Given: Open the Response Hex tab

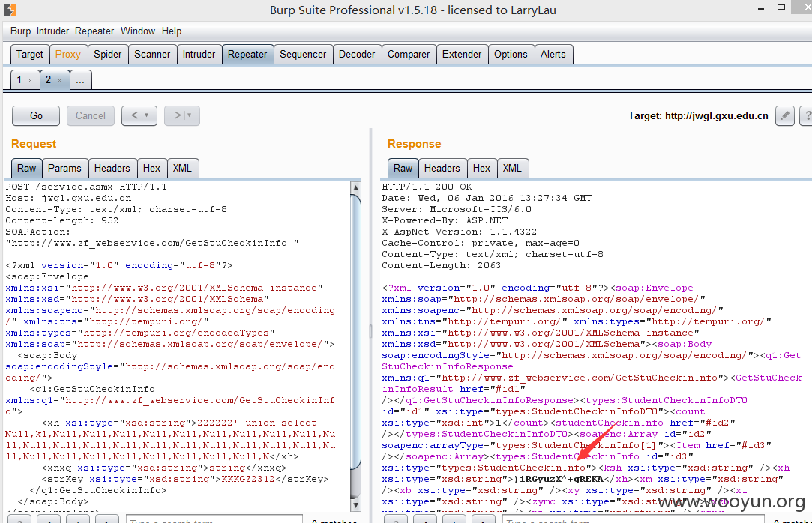Looking at the screenshot, I should [481, 168].
